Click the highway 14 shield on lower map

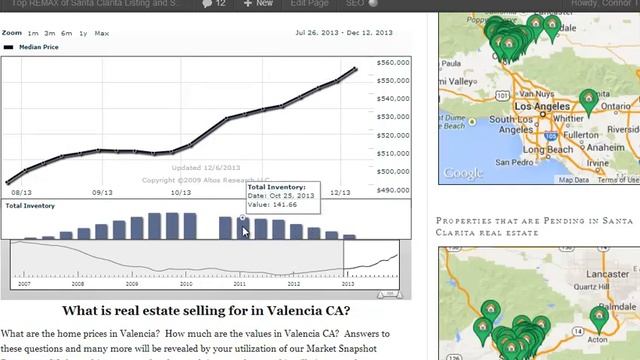coord(578,331)
